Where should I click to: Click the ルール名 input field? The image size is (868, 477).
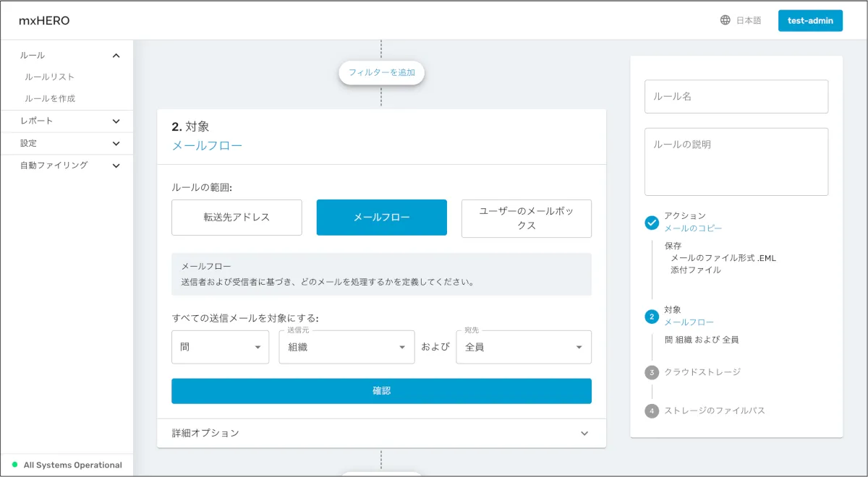coord(736,96)
